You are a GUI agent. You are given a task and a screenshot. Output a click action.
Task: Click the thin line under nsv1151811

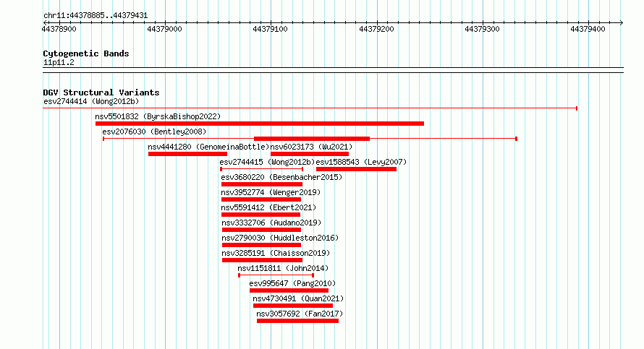[x=276, y=275]
